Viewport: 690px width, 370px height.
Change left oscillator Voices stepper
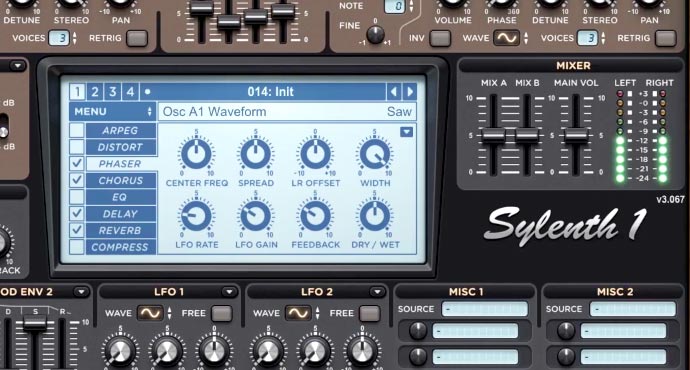tap(74, 38)
